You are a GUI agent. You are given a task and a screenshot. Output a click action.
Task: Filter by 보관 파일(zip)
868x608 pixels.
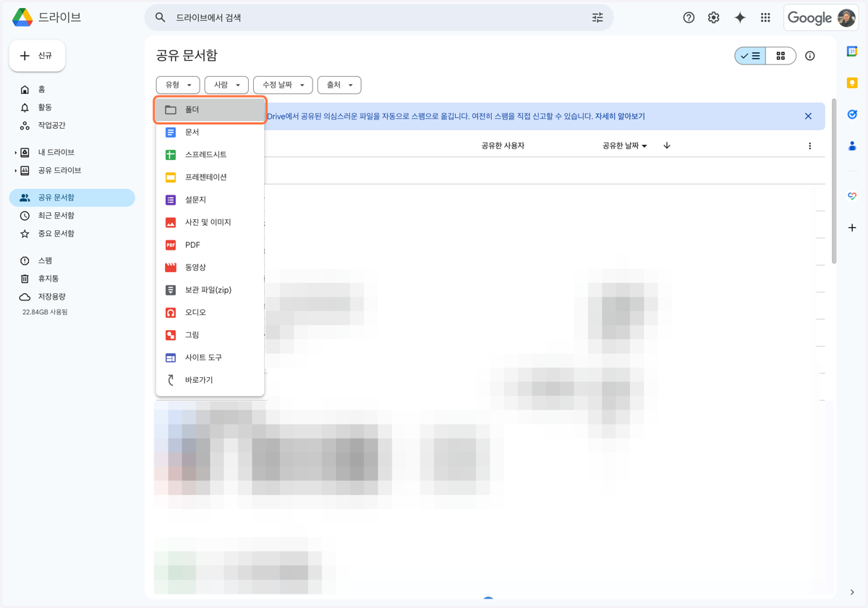(210, 290)
